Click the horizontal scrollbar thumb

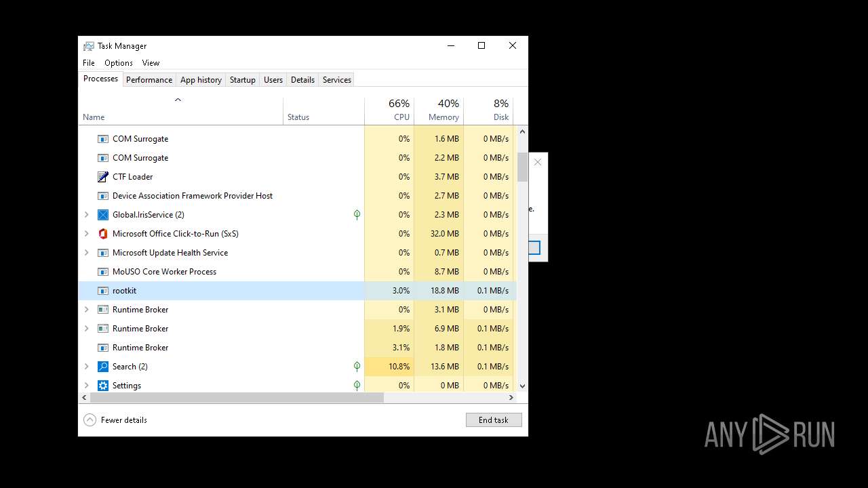click(x=237, y=398)
